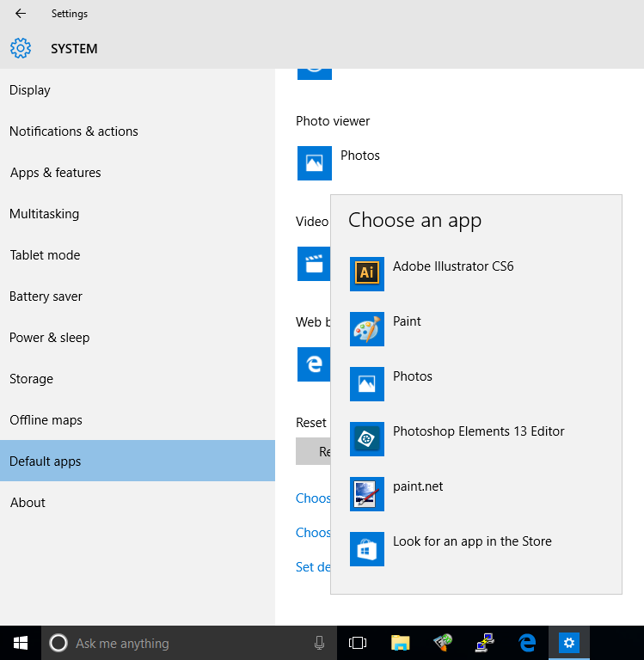Click Set defaults by app link
This screenshot has height=660, width=644.
tap(313, 567)
